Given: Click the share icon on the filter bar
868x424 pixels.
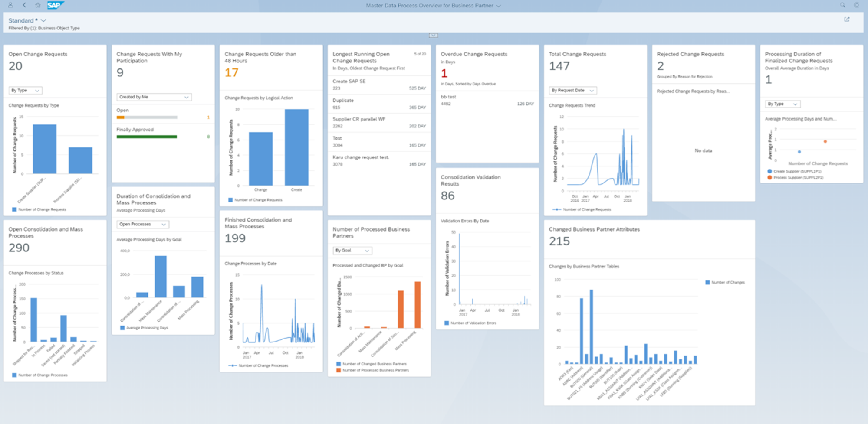Looking at the screenshot, I should pos(847,19).
